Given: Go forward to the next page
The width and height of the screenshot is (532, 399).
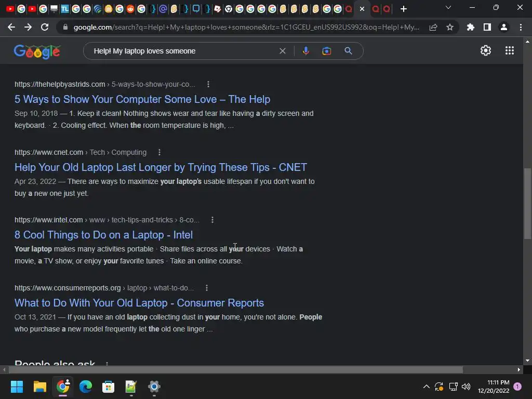Looking at the screenshot, I should (x=28, y=27).
